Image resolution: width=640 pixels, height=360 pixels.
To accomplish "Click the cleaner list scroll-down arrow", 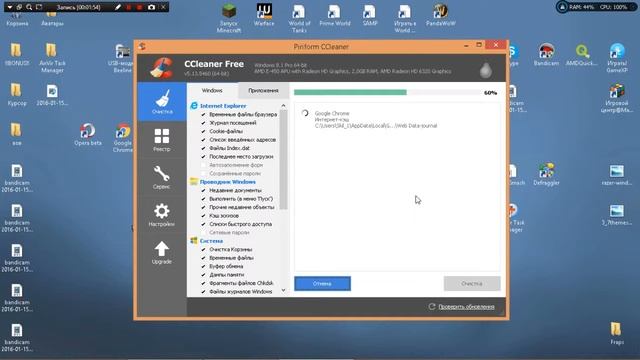I will point(283,291).
